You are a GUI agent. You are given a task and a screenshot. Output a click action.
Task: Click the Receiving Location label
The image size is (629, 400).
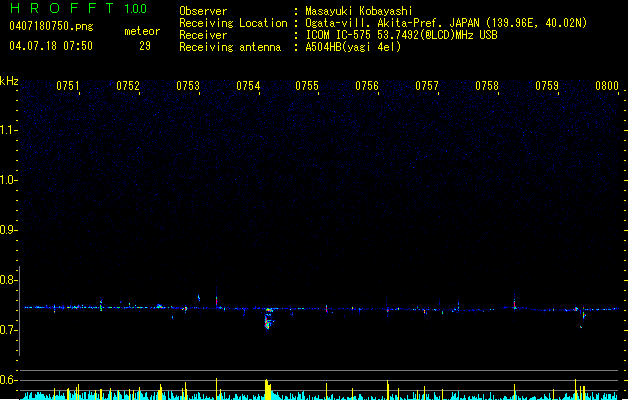[233, 23]
